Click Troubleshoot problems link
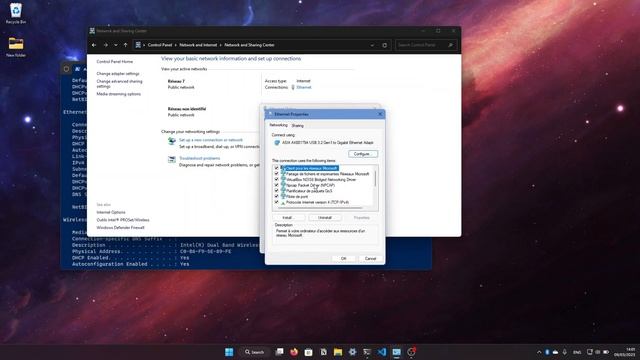This screenshot has width=640, height=360. [199, 158]
